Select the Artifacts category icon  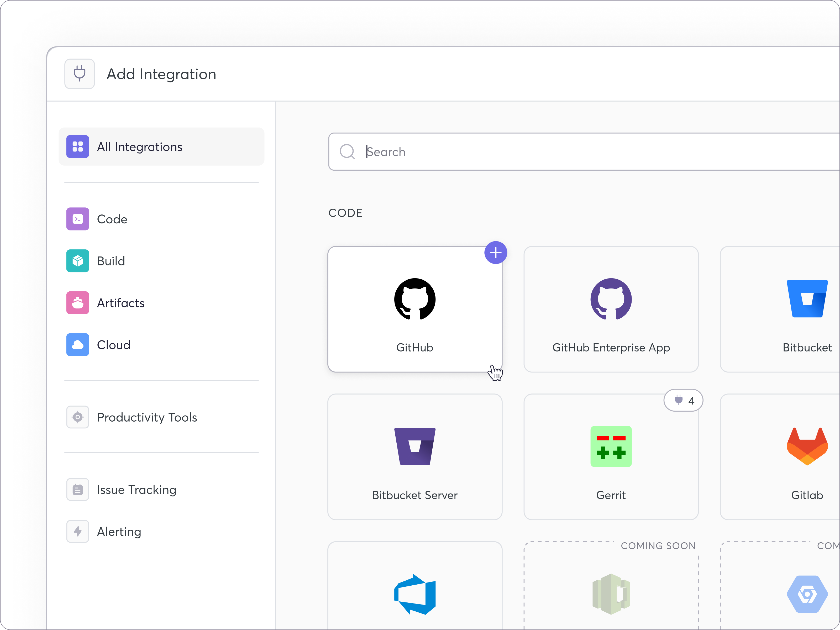(x=77, y=303)
